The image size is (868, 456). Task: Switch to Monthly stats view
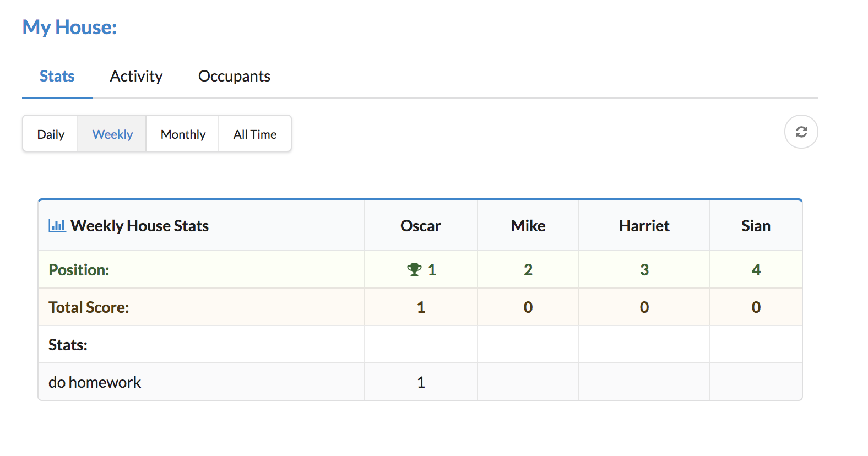click(183, 134)
